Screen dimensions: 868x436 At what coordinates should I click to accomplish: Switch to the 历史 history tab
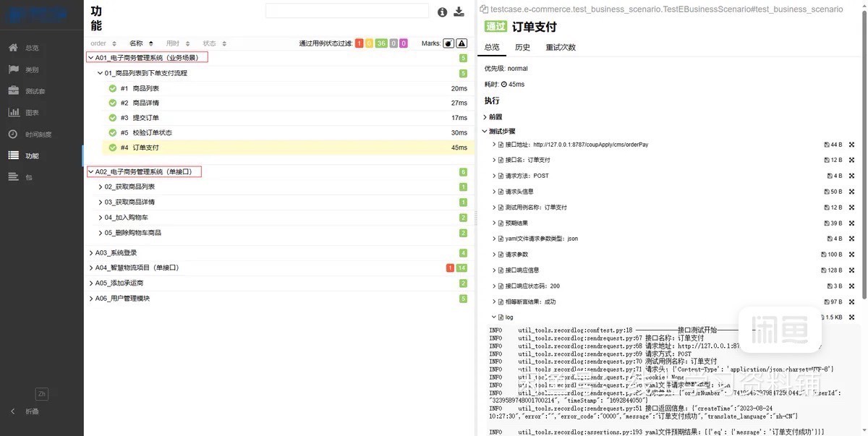pos(522,48)
